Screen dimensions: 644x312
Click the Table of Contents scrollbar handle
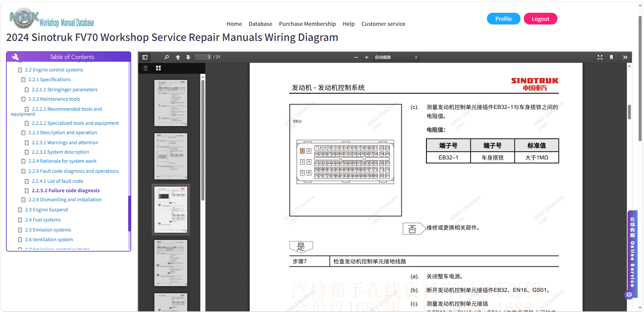(x=130, y=213)
